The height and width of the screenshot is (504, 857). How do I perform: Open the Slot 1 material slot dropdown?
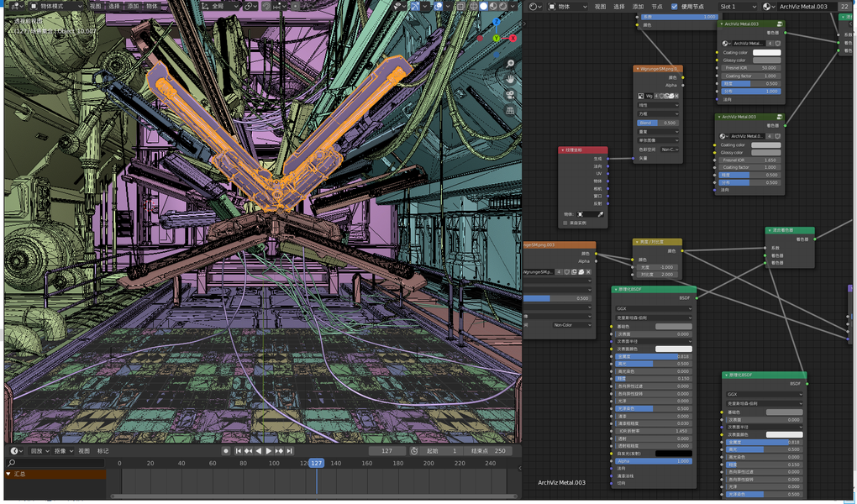point(738,7)
